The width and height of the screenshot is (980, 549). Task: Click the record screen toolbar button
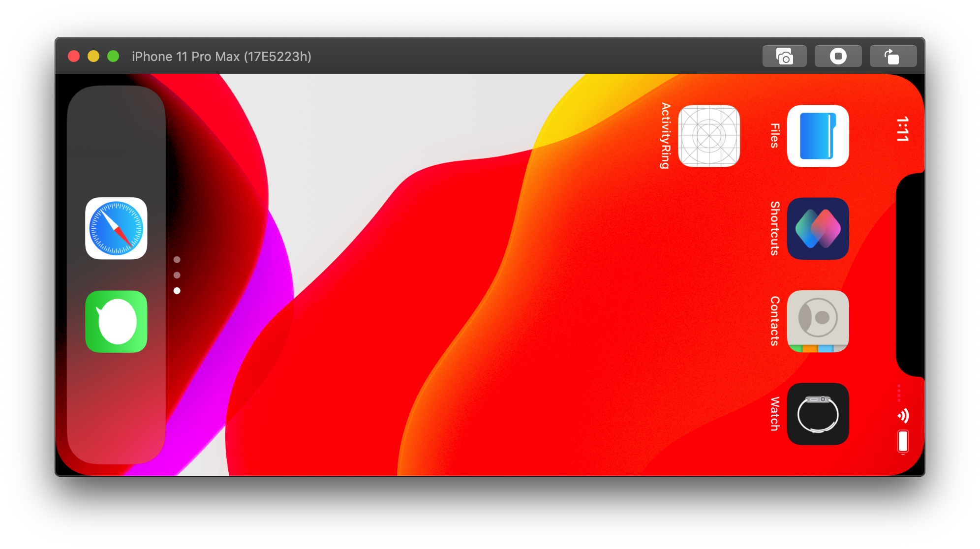pyautogui.click(x=838, y=56)
